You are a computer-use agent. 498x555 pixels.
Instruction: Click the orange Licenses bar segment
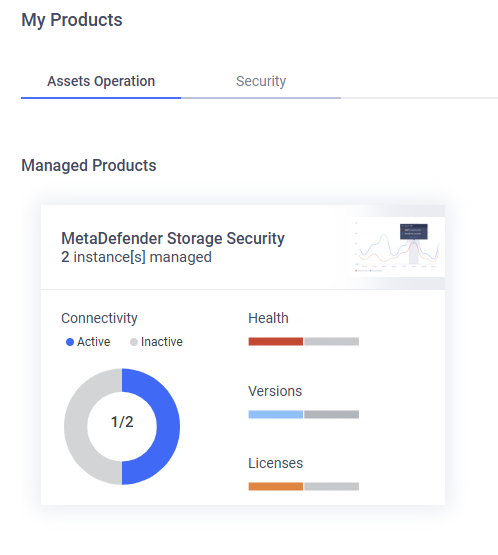[276, 486]
